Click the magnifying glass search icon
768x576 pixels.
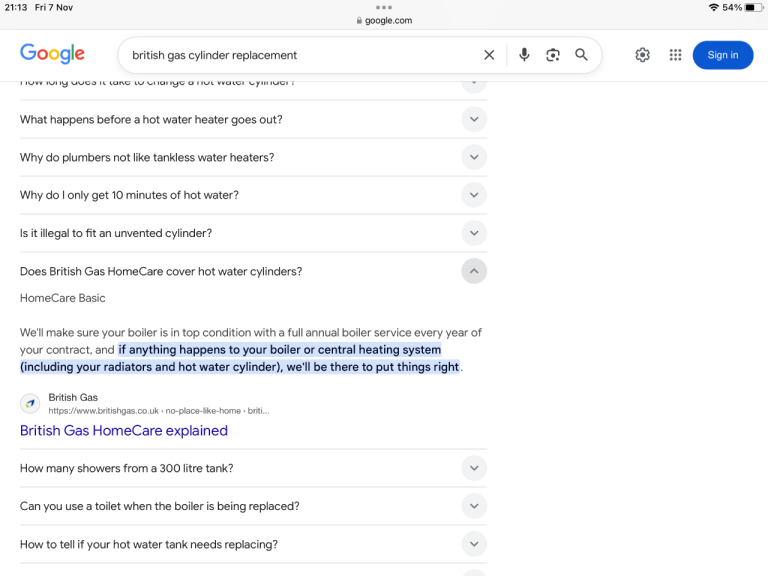[581, 55]
